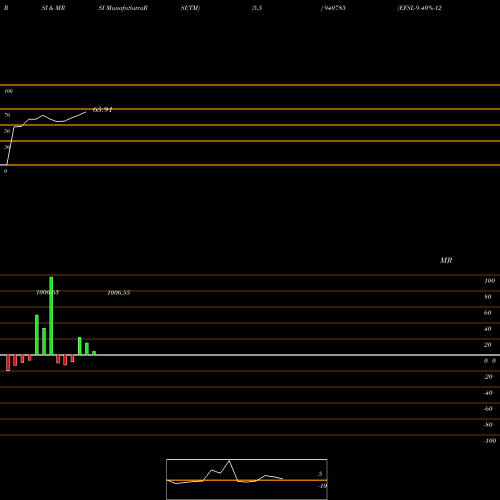The height and width of the screenshot is (500, 500).
Task: Select the MR right-axis label 40
Action: pyautogui.click(x=488, y=329)
